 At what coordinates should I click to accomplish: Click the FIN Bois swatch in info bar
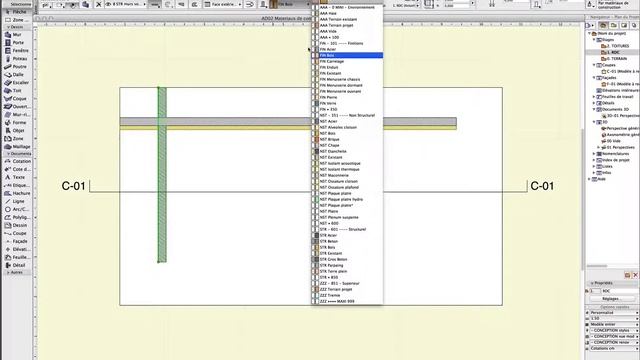pos(273,4)
